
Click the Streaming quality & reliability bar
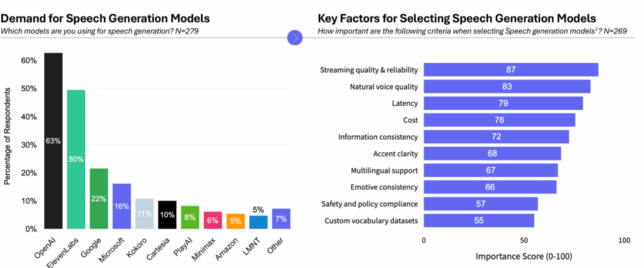coord(511,69)
